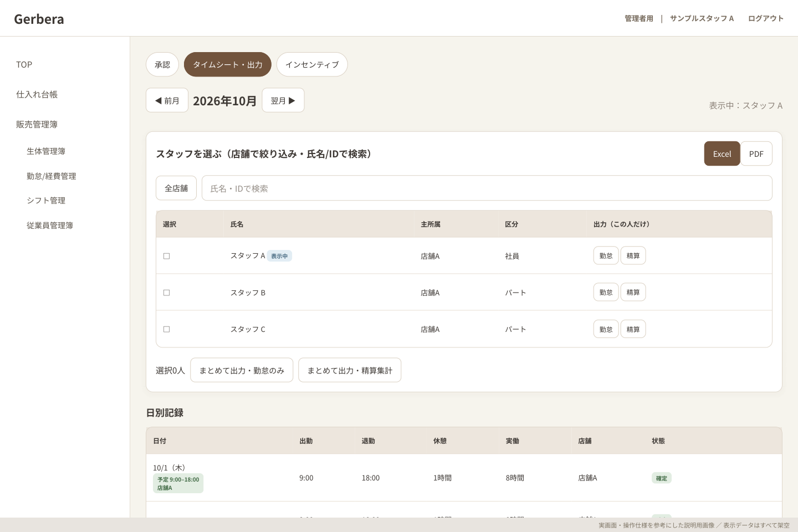Open 販売管理簿 in the sidebar
Image resolution: width=798 pixels, height=532 pixels.
coord(37,124)
